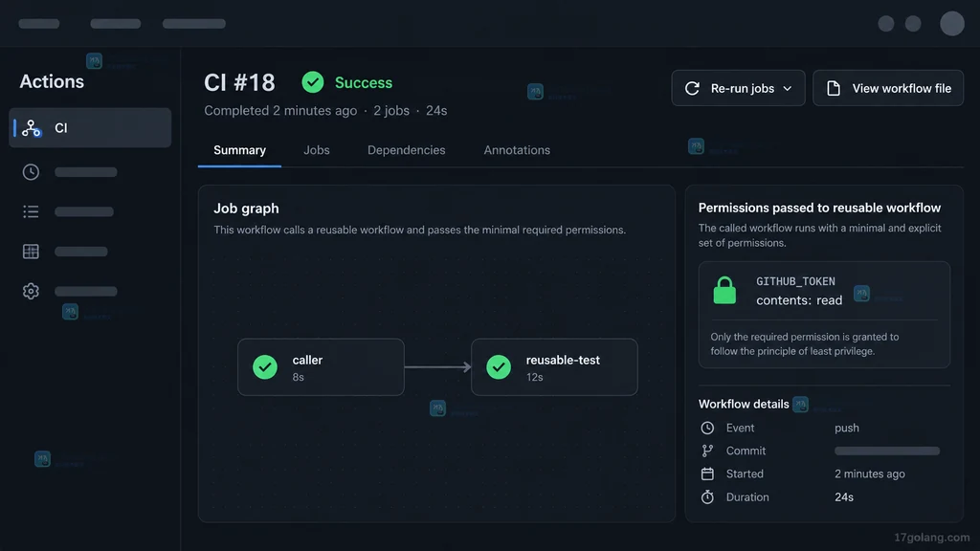Open the sidebar item next to gear icon
This screenshot has width=980, height=551.
point(85,291)
